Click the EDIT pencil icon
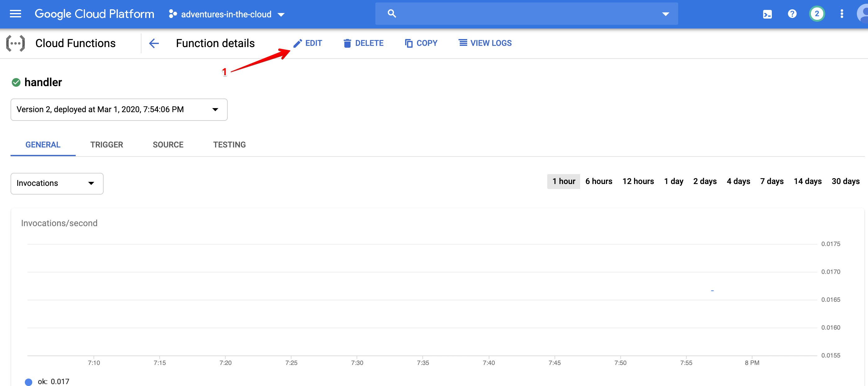Image resolution: width=868 pixels, height=386 pixels. 297,43
